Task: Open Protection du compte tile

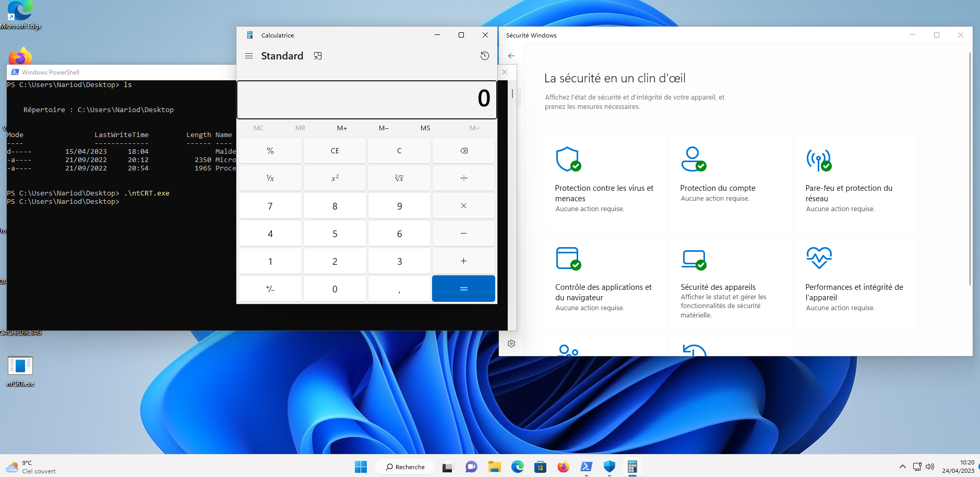Action: tap(731, 183)
